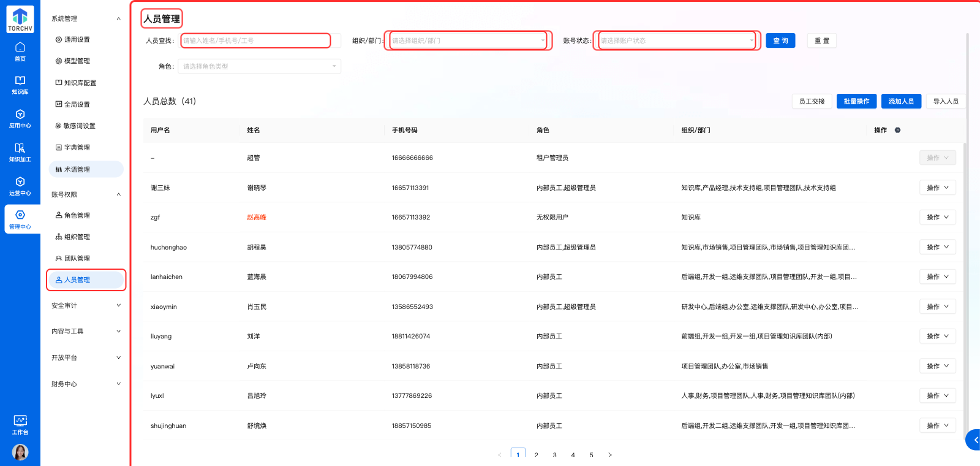This screenshot has width=980, height=466.
Task: Open 工作台 at rail bottom
Action: (20, 425)
